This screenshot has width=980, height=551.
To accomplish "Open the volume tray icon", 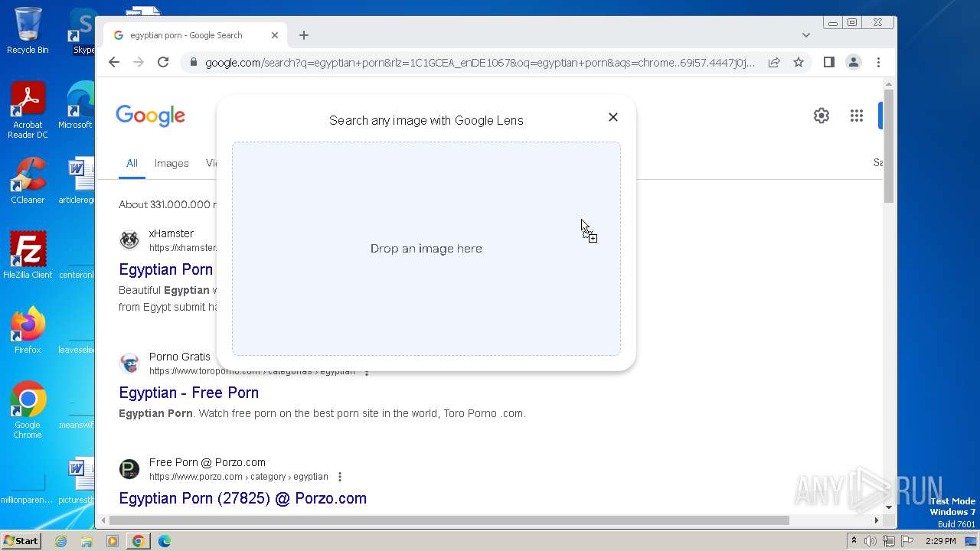I will click(x=871, y=541).
